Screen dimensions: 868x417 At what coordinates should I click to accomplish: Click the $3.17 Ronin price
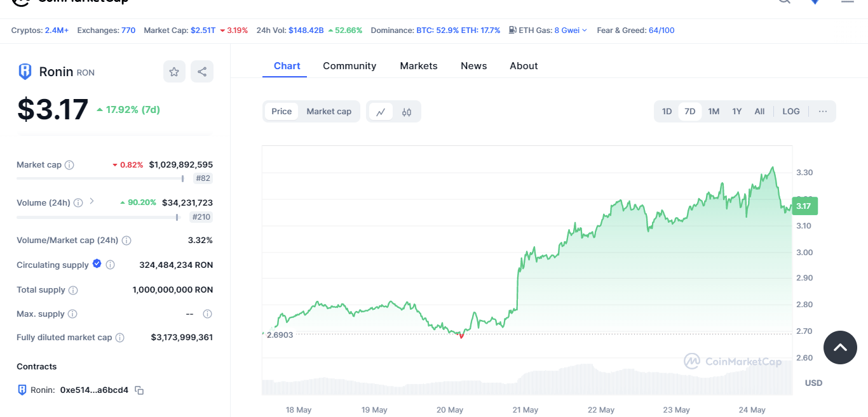pos(53,109)
